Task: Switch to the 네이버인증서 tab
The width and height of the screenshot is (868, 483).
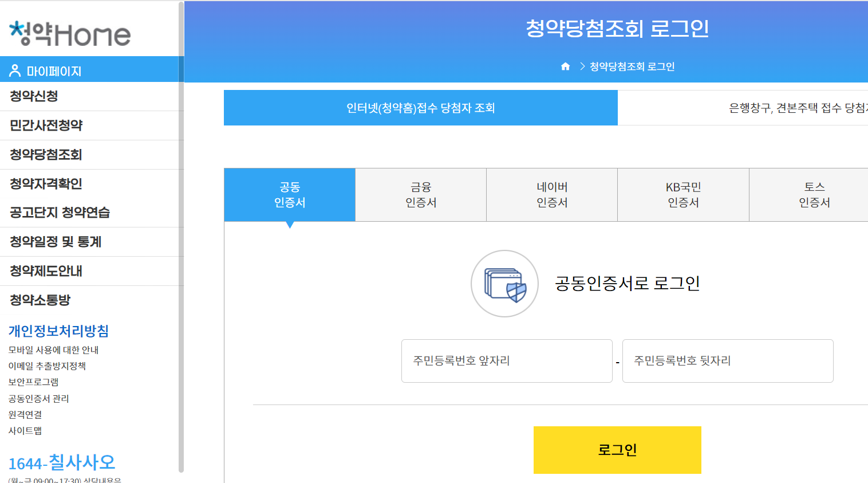Action: click(x=551, y=194)
